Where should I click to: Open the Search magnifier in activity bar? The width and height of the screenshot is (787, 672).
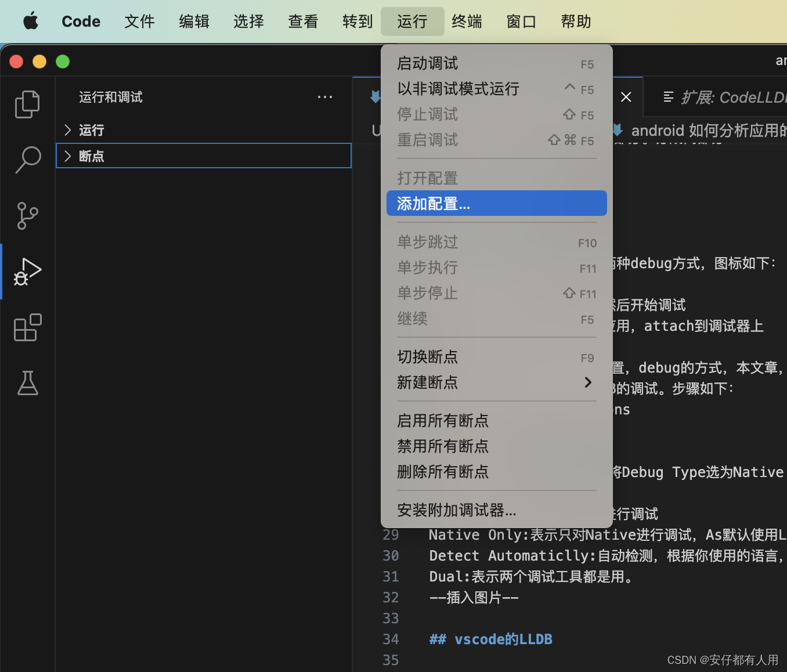click(x=27, y=160)
